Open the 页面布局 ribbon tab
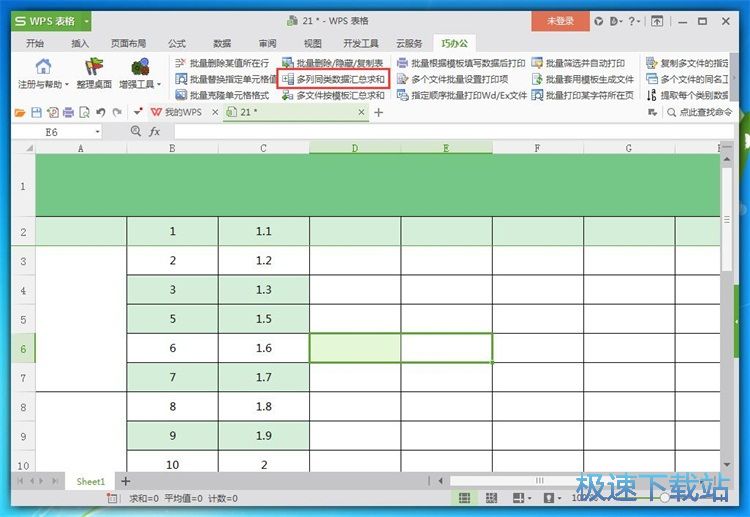The image size is (750, 517). coord(128,44)
